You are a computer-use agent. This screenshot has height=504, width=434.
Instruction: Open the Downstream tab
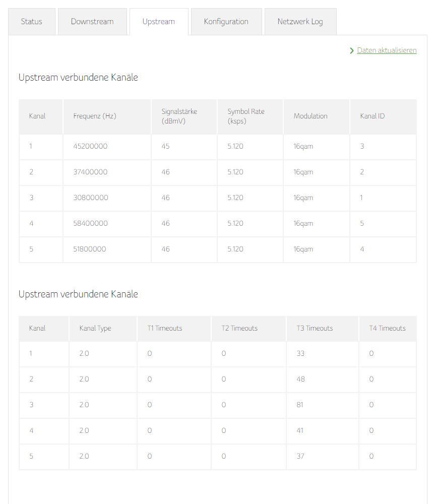click(92, 22)
